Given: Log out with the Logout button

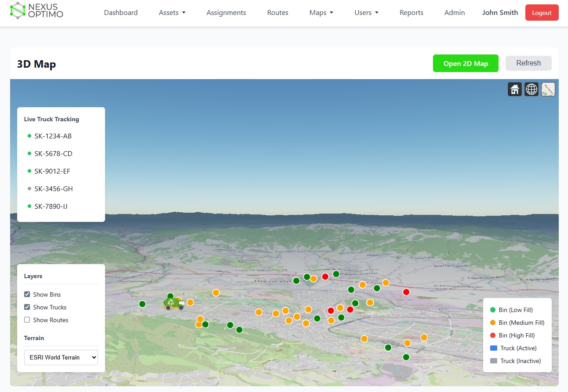Looking at the screenshot, I should pos(542,13).
